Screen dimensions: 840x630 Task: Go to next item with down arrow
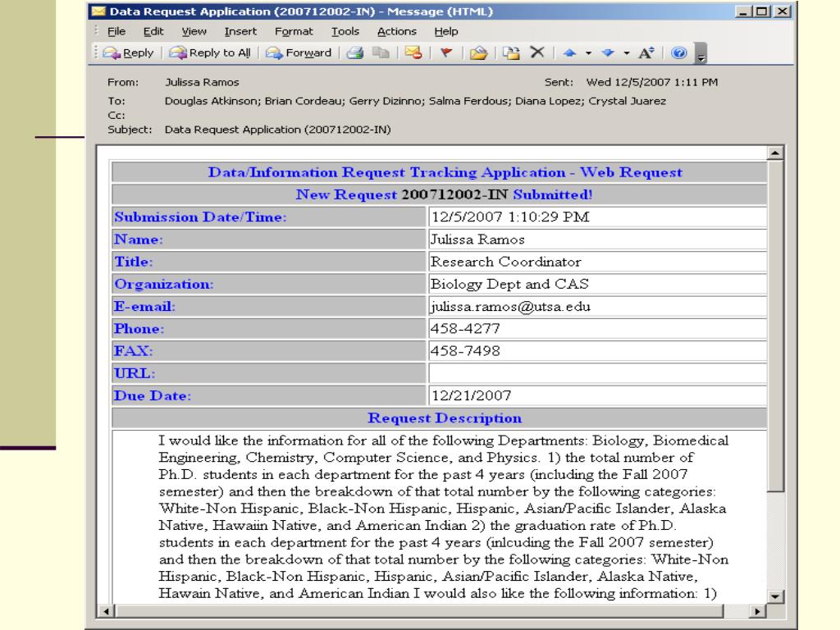tap(608, 52)
